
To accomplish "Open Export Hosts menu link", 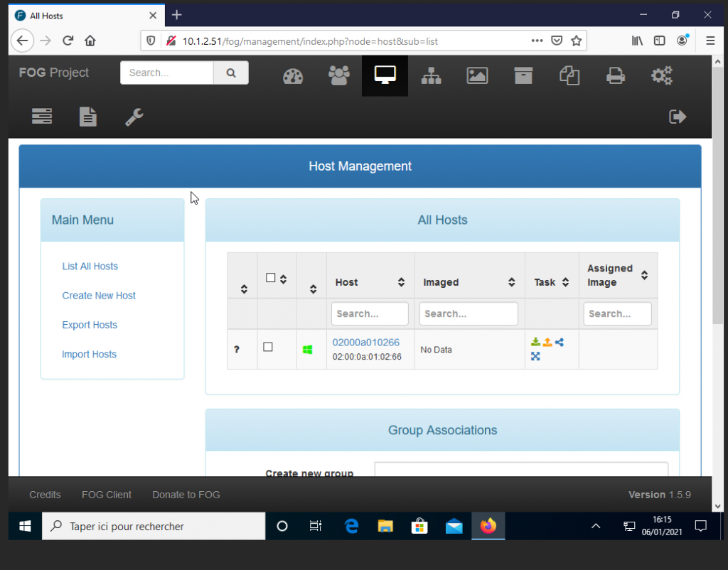I will point(90,325).
